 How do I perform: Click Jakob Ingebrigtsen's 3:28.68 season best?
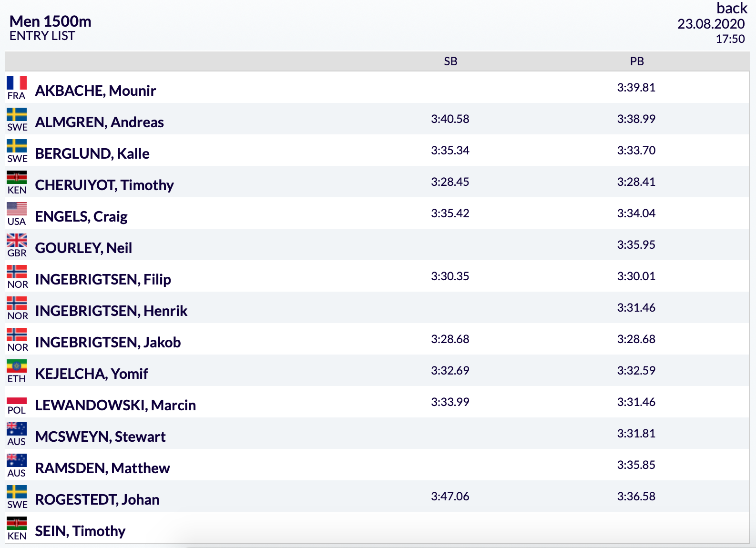point(450,339)
